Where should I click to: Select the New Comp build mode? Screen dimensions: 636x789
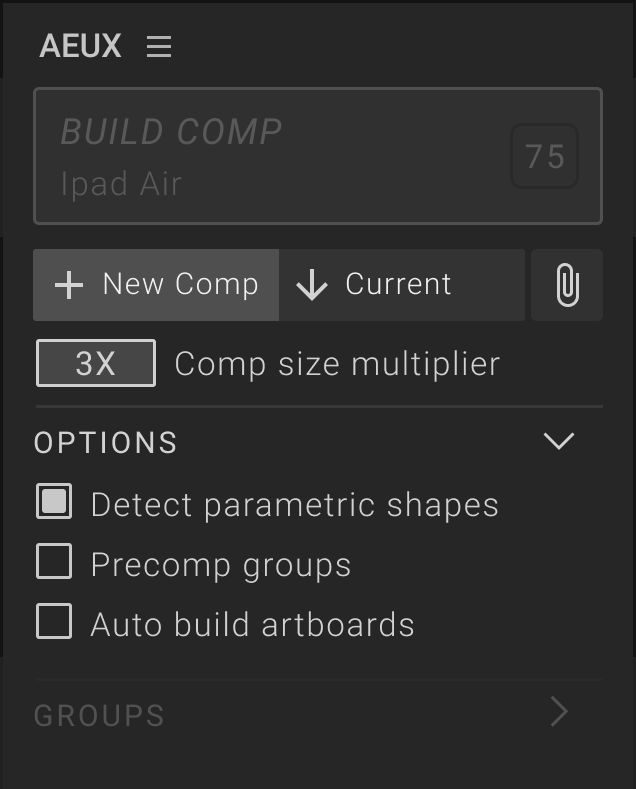pos(156,285)
